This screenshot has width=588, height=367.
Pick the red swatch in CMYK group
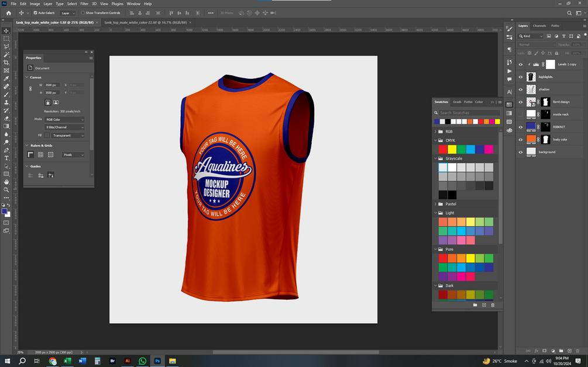(x=443, y=150)
